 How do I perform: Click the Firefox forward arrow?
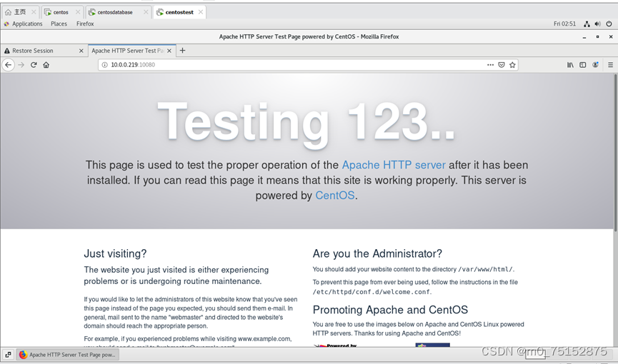21,65
